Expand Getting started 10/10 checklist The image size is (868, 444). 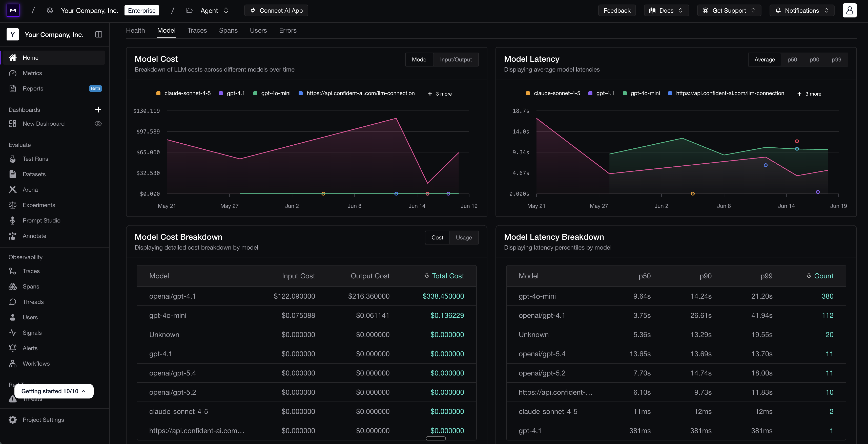54,391
